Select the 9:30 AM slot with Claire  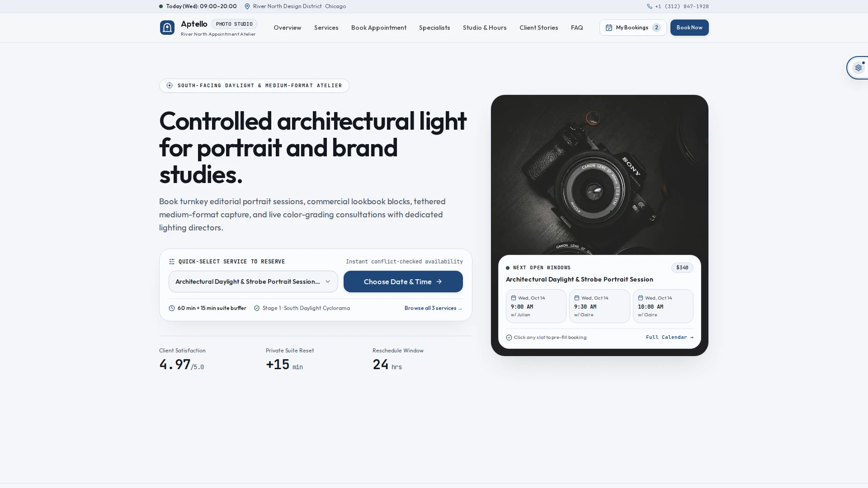[599, 306]
